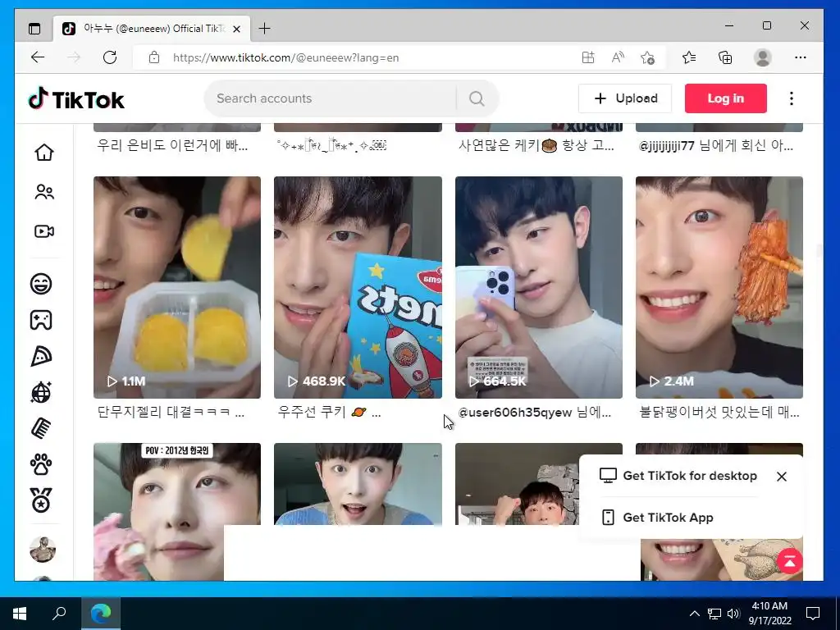Click the caption '불닭팽이버섯 맛있는데'
The height and width of the screenshot is (630, 840).
(719, 413)
